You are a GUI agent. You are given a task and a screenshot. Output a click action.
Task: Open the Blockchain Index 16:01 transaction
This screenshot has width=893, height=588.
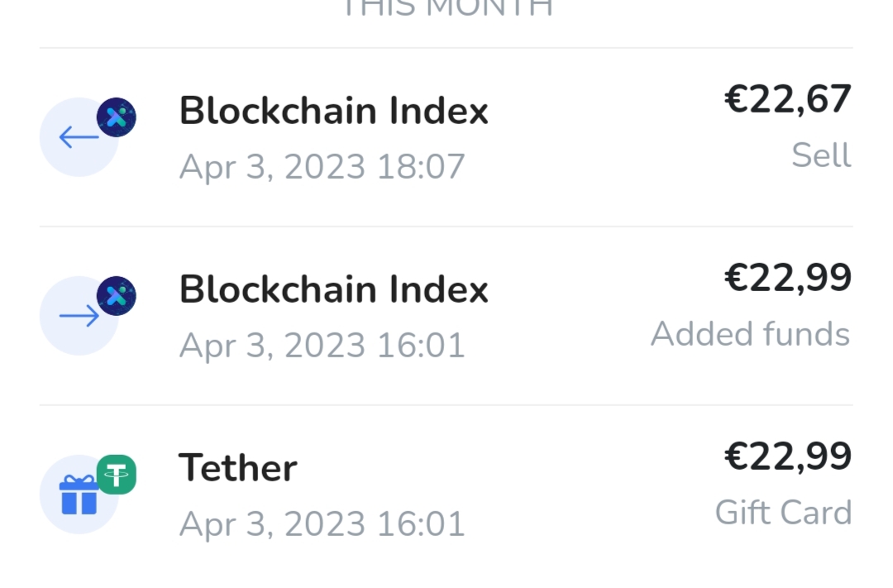pyautogui.click(x=446, y=316)
